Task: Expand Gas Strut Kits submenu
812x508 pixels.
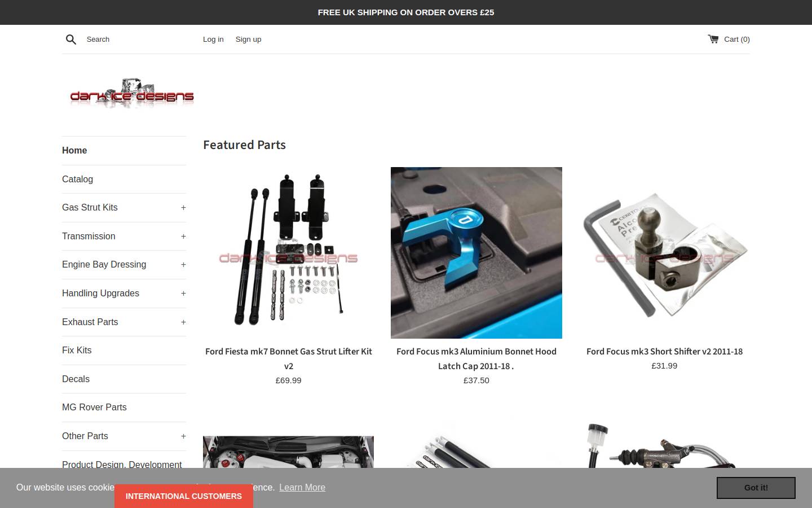Action: (183, 208)
